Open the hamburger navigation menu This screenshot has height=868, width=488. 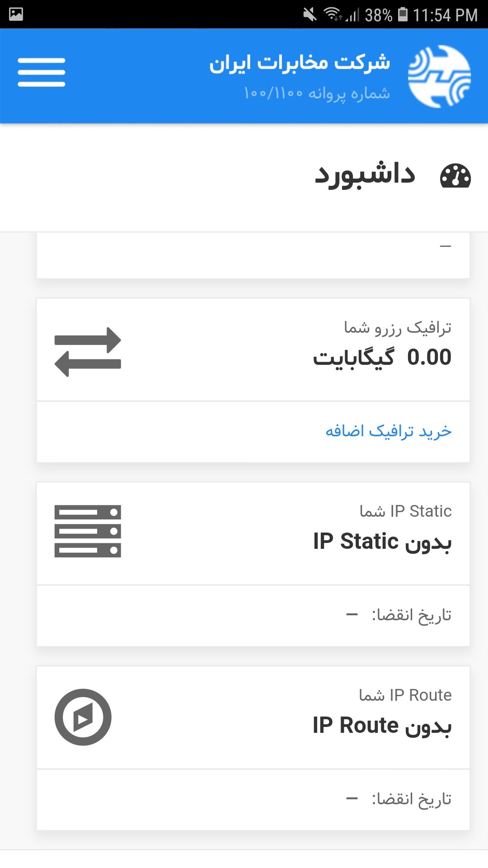(x=42, y=72)
